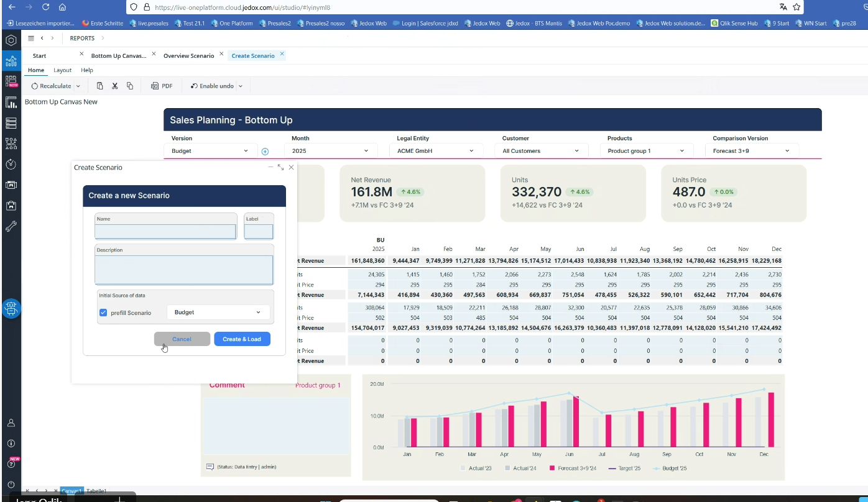Click the power logout icon in sidebar
This screenshot has width=868, height=502.
coord(11,485)
